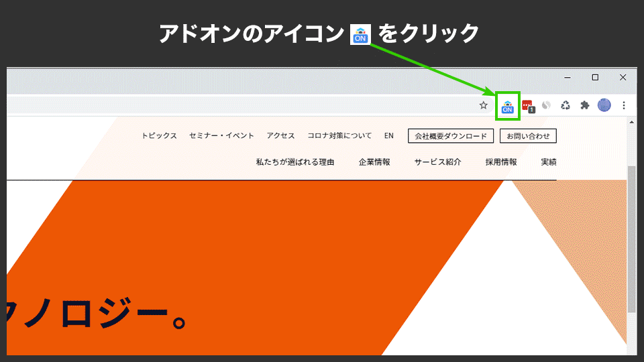Image resolution: width=644 pixels, height=362 pixels.
Task: Open 私たちが選ばれる理由 menu item
Action: [x=294, y=162]
